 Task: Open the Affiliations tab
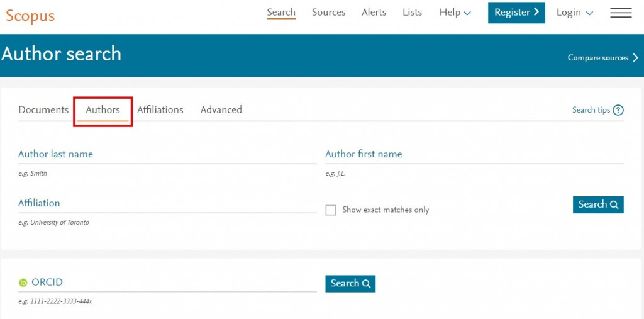160,109
